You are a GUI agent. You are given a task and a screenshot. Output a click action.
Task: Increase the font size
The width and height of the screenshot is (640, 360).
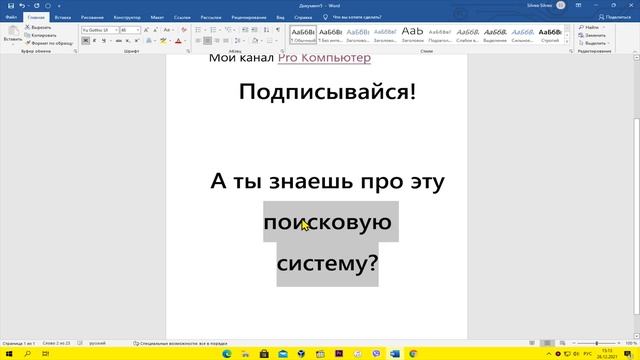click(x=146, y=30)
